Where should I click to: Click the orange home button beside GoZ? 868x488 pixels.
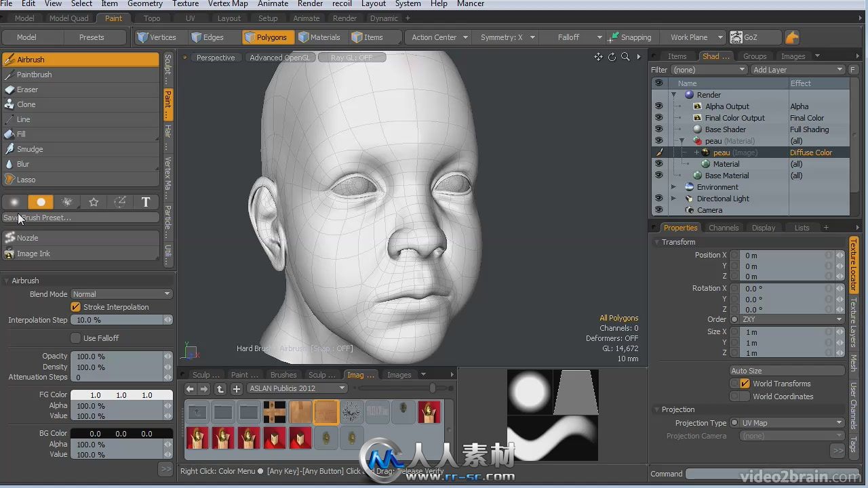[792, 37]
